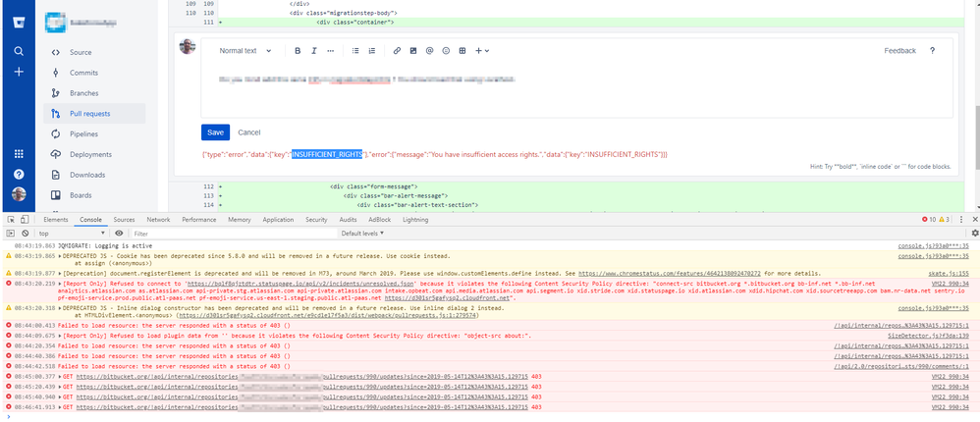
Task: Open the app switcher grid icon
Action: coord(19,153)
